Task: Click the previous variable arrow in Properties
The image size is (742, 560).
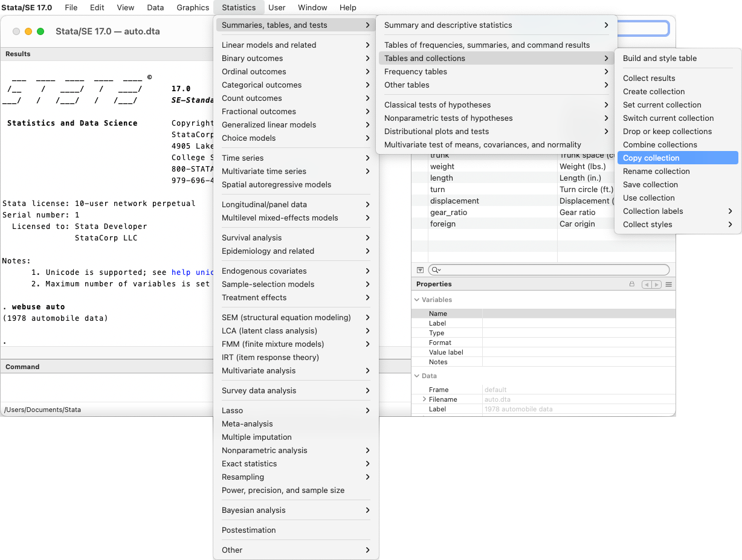Action: (x=647, y=285)
